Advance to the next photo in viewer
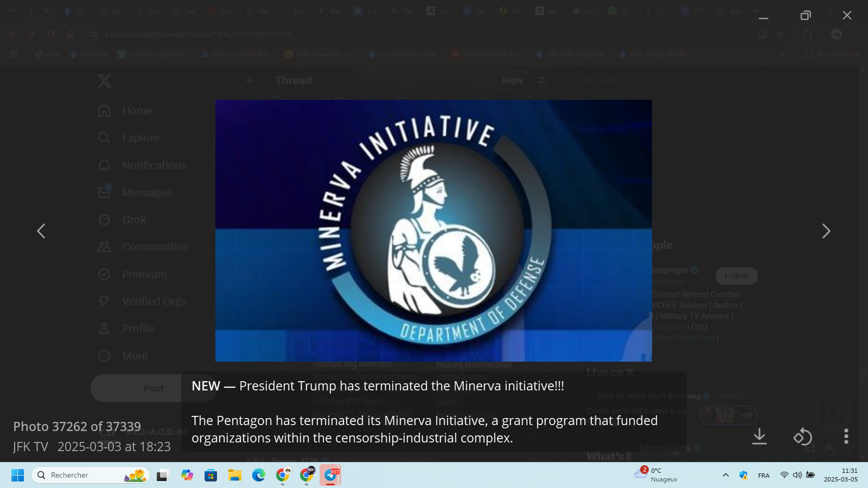Screen dimensions: 868x488 coord(826,231)
